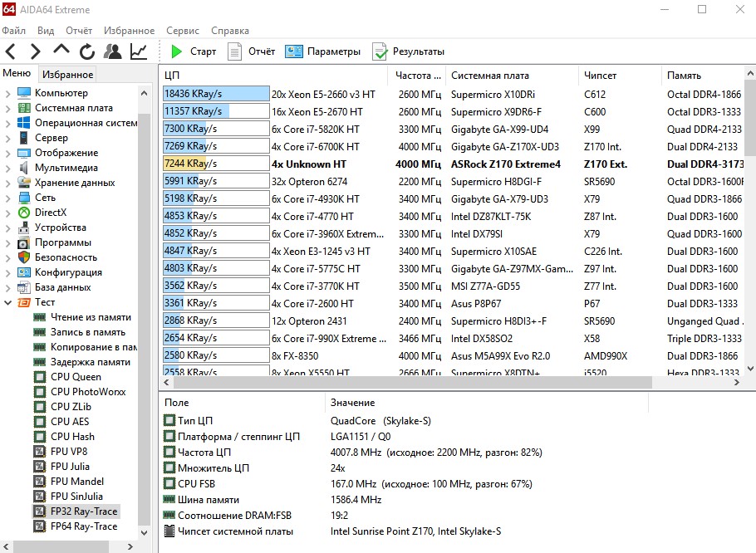Screen dimensions: 756x553
Task: Select the Сервер tower icon
Action: pos(23,138)
